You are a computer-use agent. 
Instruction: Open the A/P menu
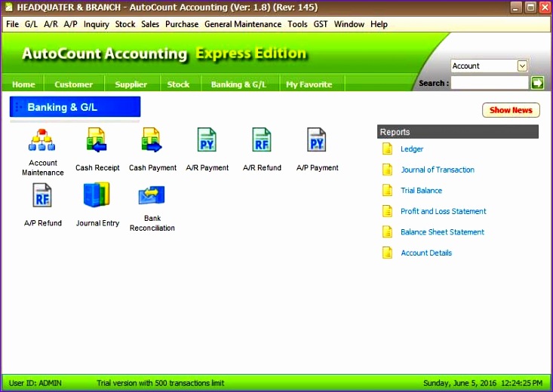click(70, 24)
